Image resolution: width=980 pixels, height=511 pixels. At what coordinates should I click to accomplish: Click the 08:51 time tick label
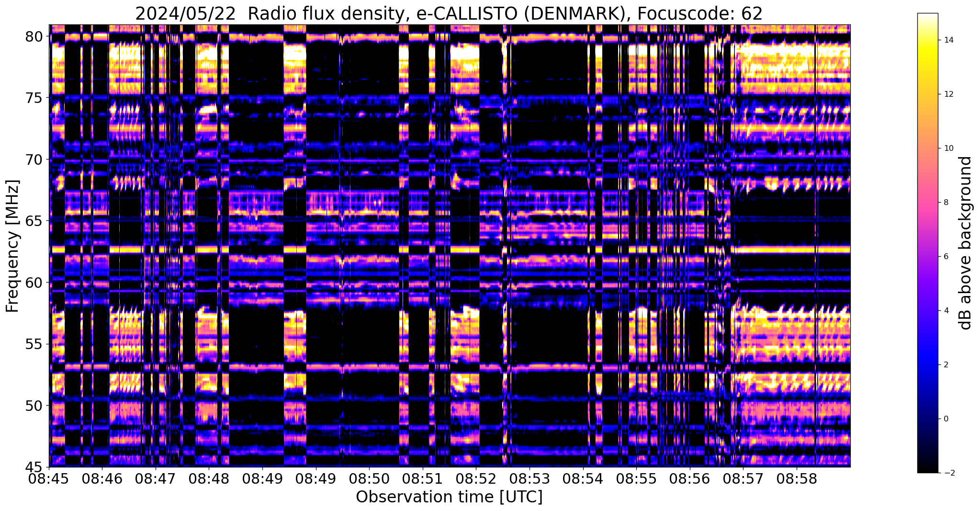click(423, 479)
